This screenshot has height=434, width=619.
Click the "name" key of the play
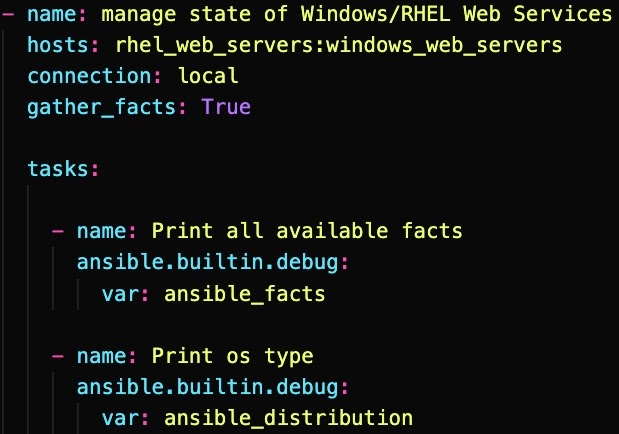(52, 15)
